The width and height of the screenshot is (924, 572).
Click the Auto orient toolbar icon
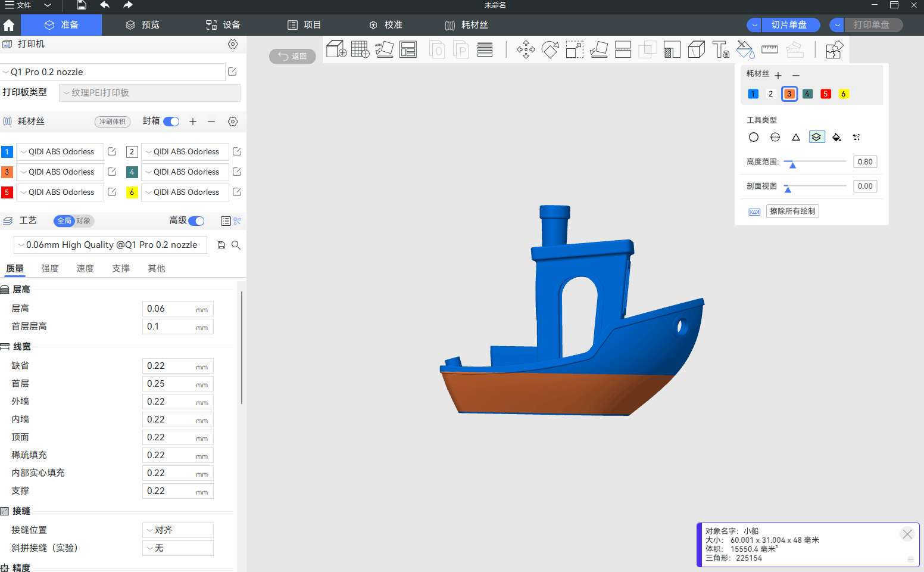coord(384,49)
